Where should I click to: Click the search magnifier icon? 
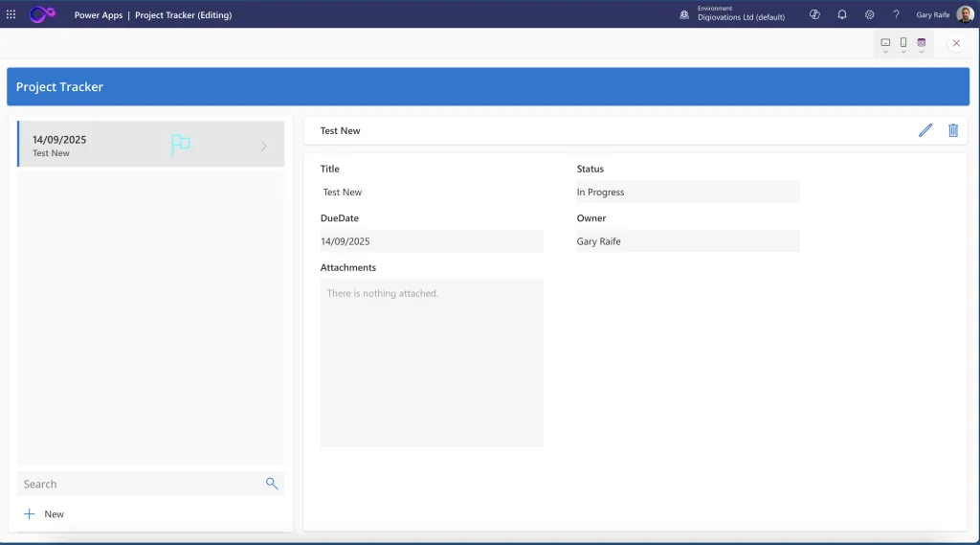coord(272,484)
